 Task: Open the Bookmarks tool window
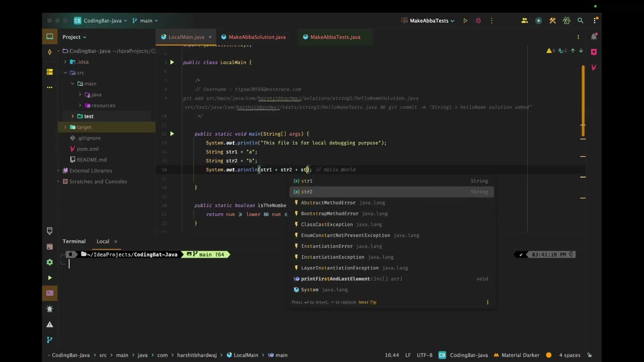[x=49, y=231]
